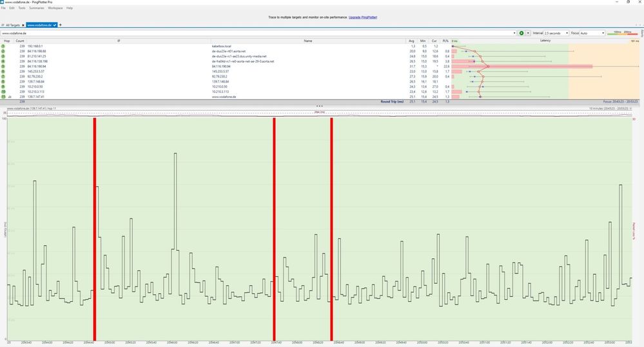Select hop 10 green circle icon

click(3, 92)
